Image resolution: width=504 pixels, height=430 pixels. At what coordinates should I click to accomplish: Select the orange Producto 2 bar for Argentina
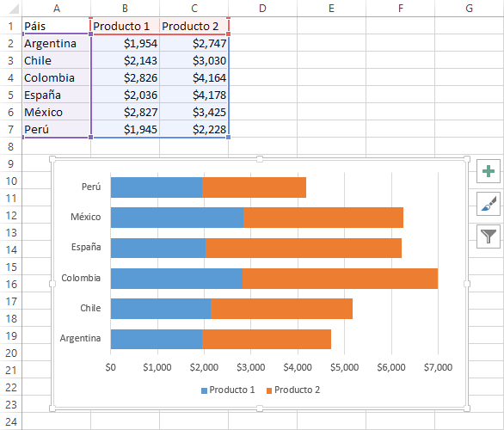click(267, 339)
